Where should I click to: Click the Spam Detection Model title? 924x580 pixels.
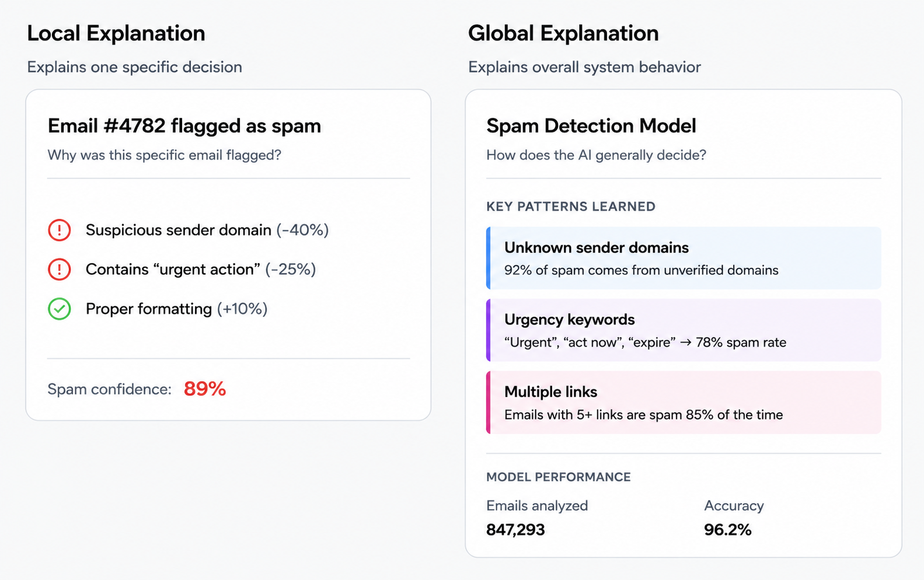(591, 126)
